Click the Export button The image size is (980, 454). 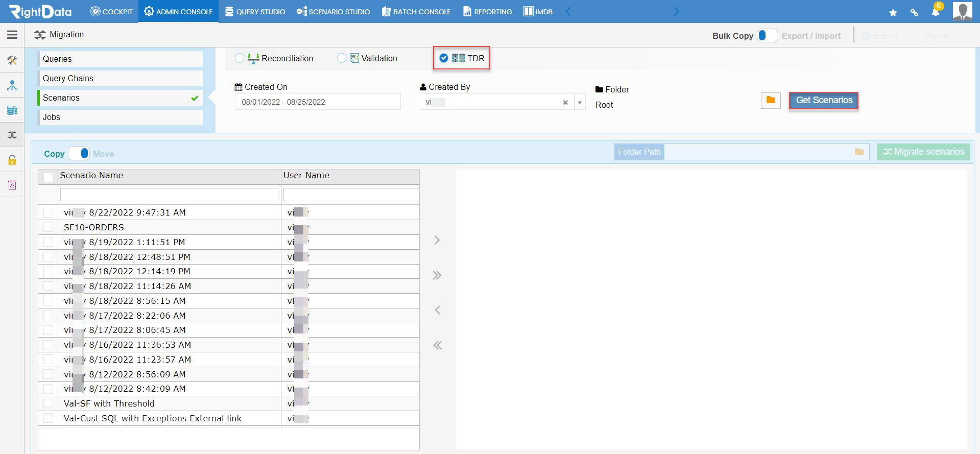(879, 36)
